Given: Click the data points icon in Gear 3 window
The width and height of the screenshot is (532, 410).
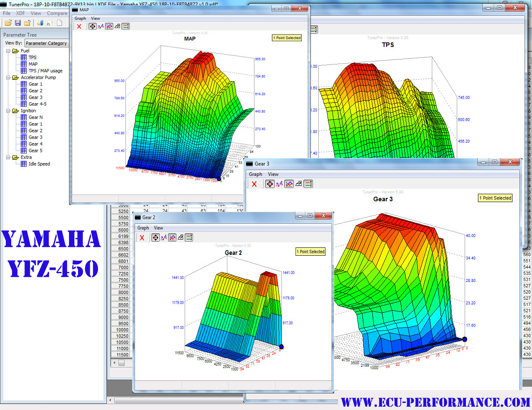Looking at the screenshot, I should (279, 184).
